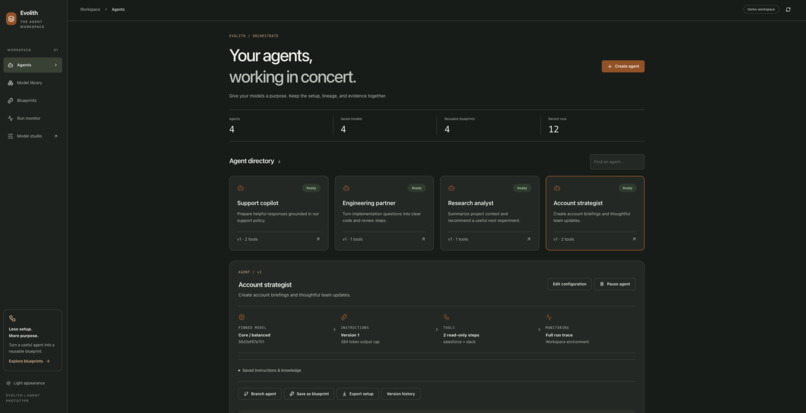Open Engineering partner via its arrow icon
This screenshot has width=806, height=413.
pyautogui.click(x=423, y=239)
